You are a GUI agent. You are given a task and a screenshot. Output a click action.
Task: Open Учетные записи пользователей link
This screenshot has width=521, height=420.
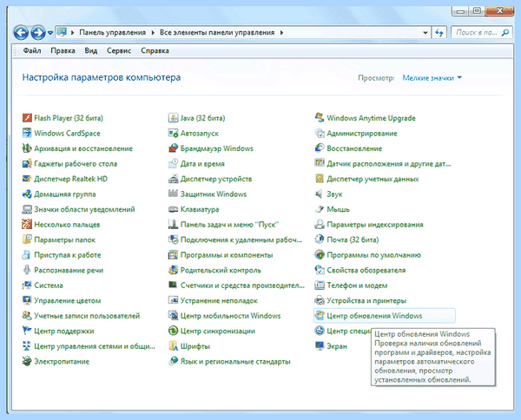[x=87, y=316]
